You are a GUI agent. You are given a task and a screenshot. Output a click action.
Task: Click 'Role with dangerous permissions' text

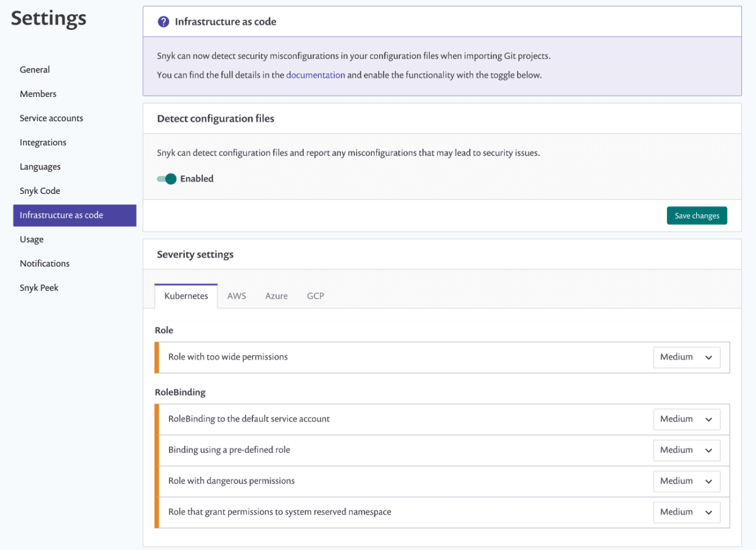tap(232, 481)
